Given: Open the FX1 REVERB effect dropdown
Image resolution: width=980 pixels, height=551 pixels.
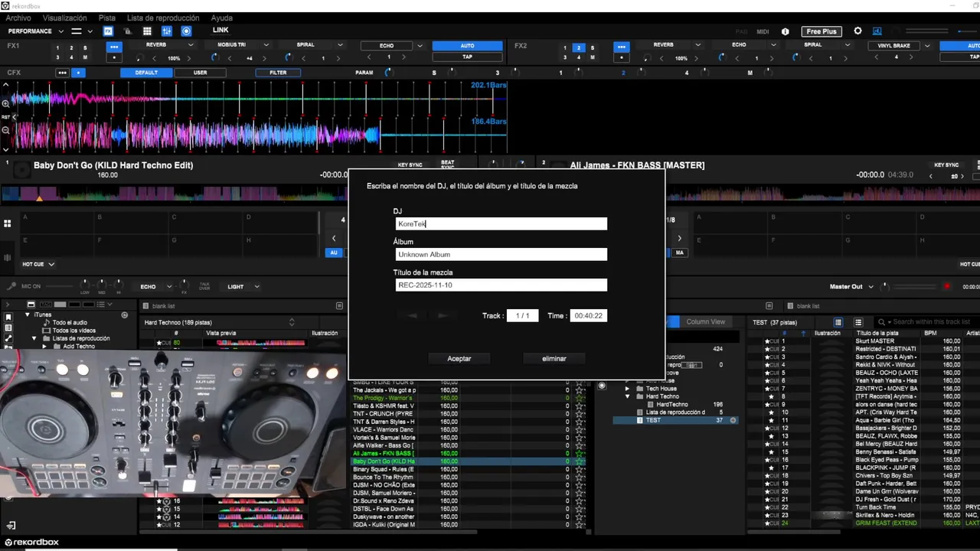Looking at the screenshot, I should coord(191,45).
